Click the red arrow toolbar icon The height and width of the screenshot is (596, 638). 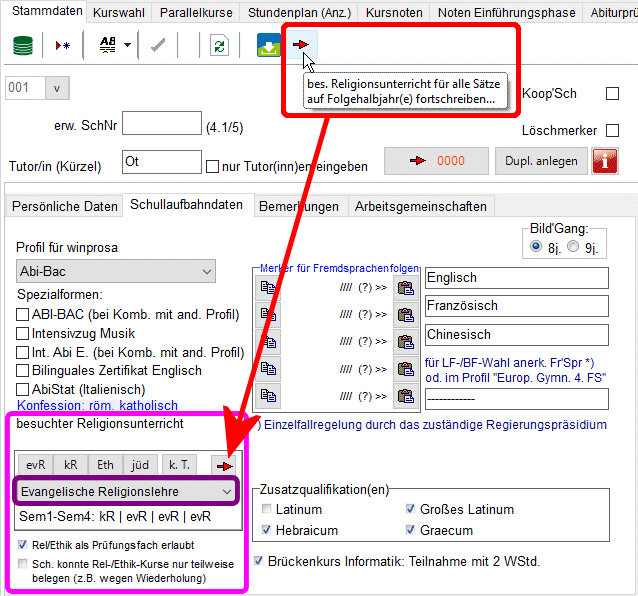[x=300, y=46]
